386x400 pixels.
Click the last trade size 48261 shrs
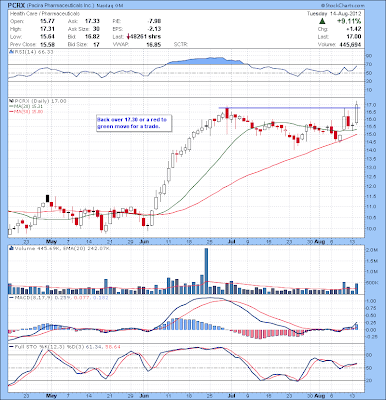[146, 37]
